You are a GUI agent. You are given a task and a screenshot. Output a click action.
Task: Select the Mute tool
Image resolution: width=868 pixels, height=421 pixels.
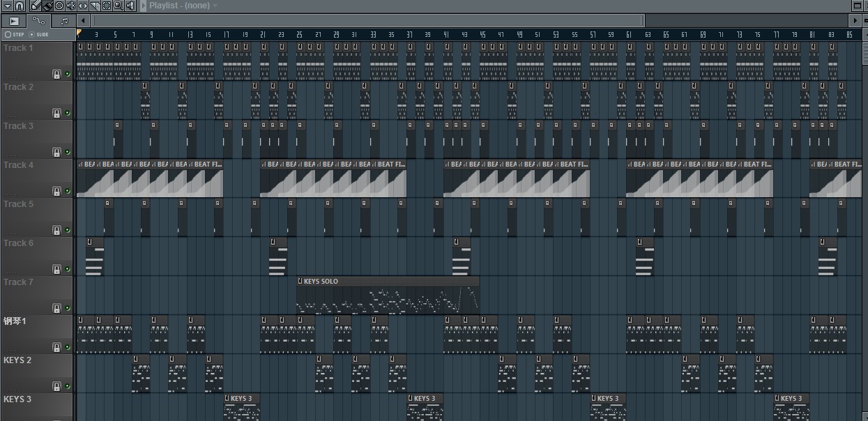coord(71,6)
